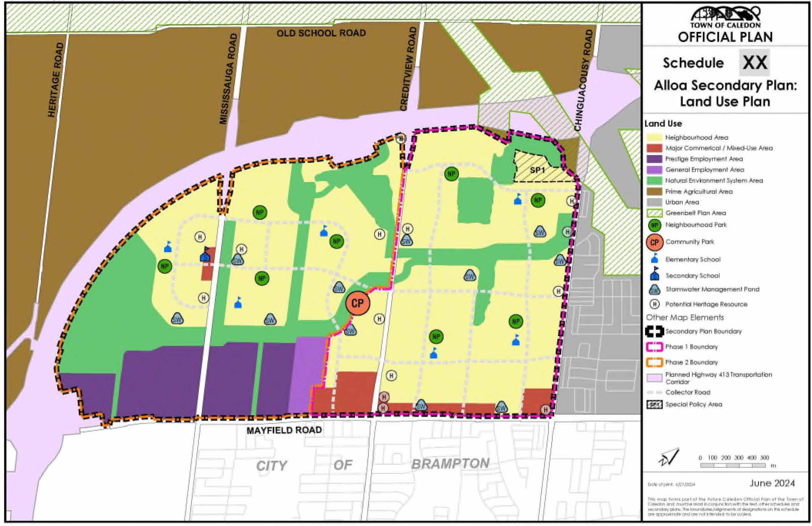The height and width of the screenshot is (526, 812).
Task: Click the scale bar graphic
Action: pyautogui.click(x=732, y=466)
